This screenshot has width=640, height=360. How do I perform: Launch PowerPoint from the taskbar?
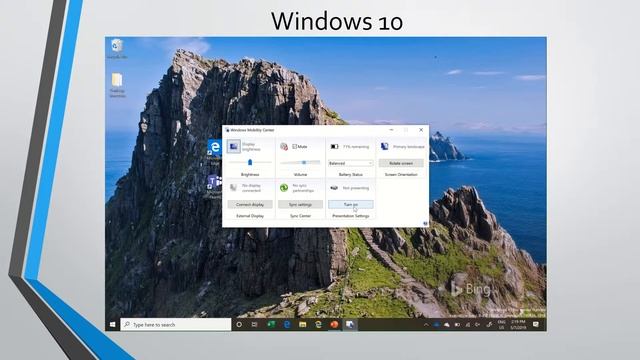coord(334,324)
